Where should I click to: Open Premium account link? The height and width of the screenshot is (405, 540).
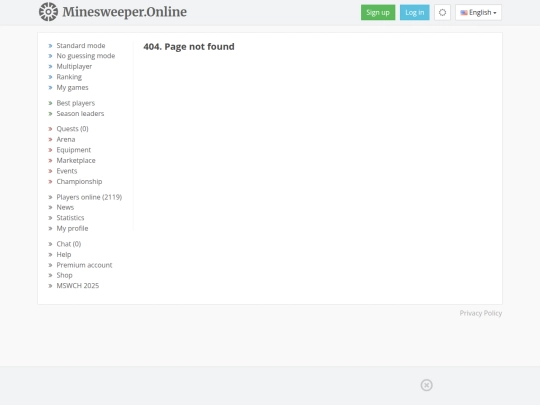pyautogui.click(x=84, y=265)
